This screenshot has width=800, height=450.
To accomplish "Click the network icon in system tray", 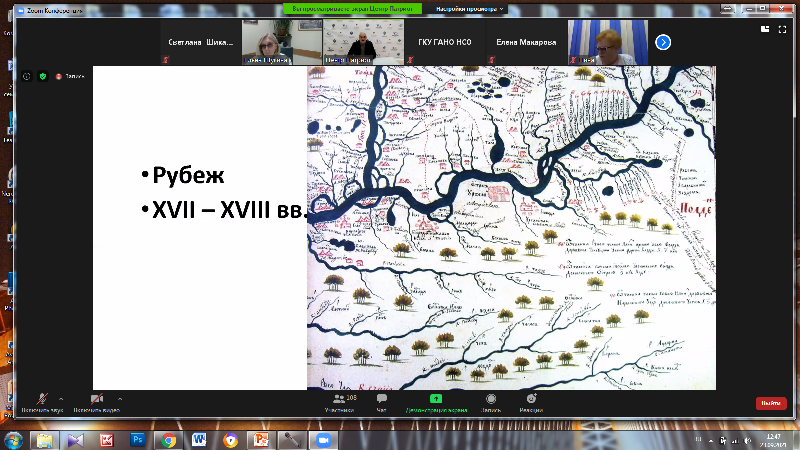I will [735, 440].
